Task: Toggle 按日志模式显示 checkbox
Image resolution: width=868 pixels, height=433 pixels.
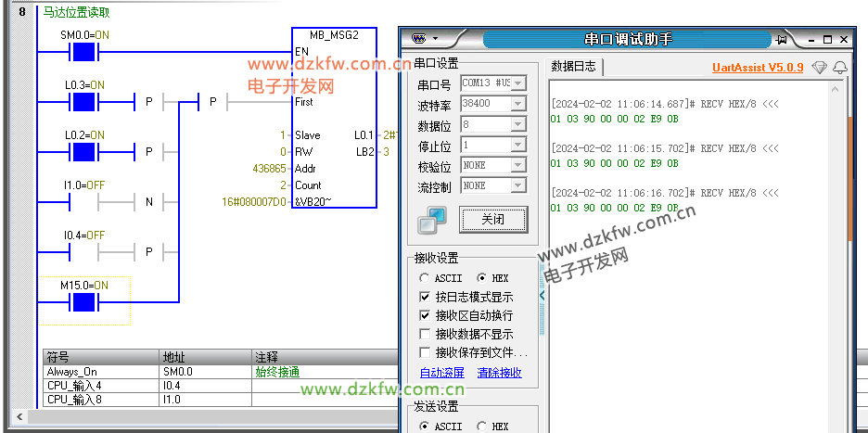Action: point(426,297)
